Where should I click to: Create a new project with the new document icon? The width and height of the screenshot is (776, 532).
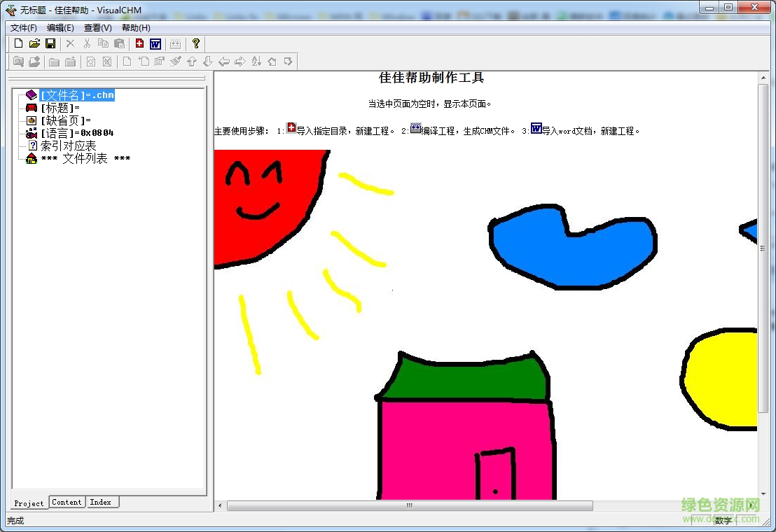pyautogui.click(x=18, y=43)
